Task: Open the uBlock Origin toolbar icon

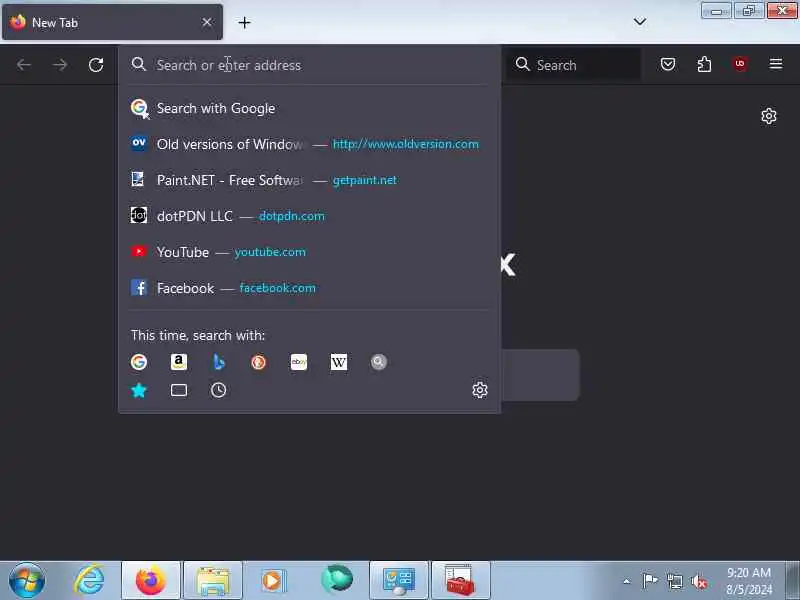Action: click(x=740, y=64)
